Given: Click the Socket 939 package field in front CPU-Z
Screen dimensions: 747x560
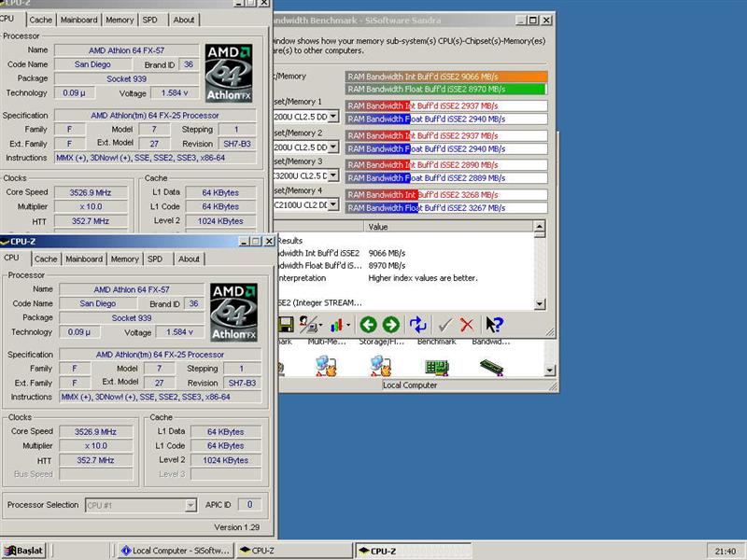Looking at the screenshot, I should pyautogui.click(x=132, y=318).
